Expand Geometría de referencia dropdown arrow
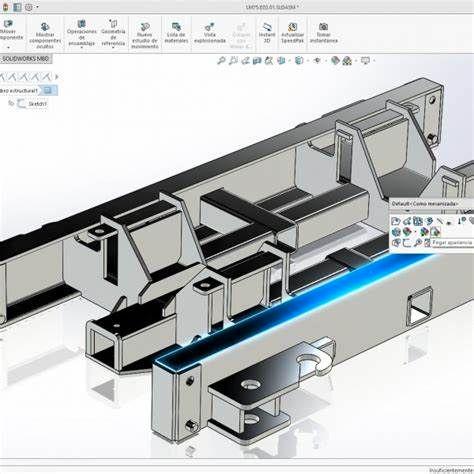 [x=113, y=48]
